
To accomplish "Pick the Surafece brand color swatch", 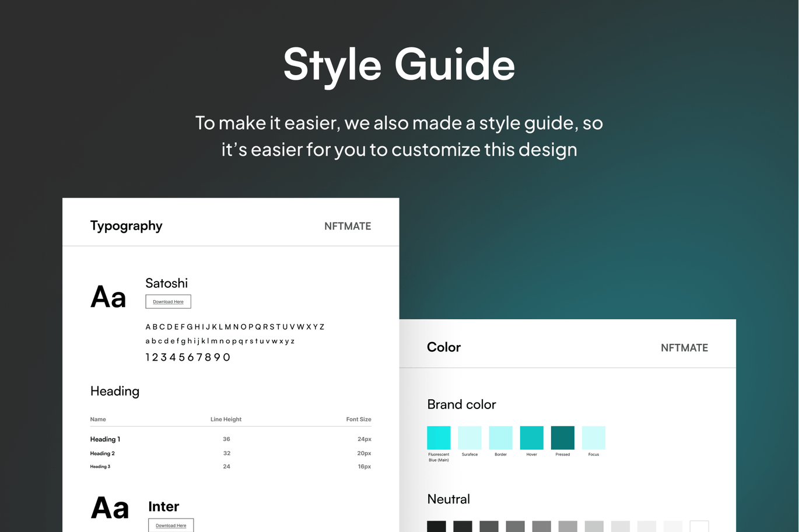I will 469,438.
